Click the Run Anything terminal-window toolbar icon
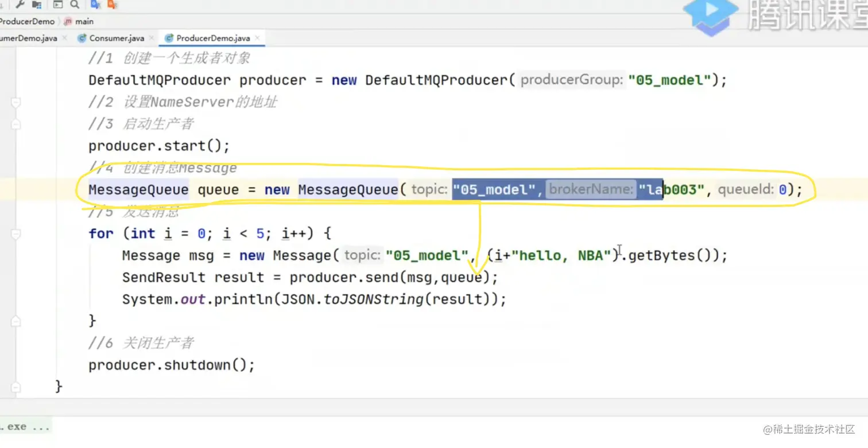Screen dimensions: 868x448 pos(58,5)
